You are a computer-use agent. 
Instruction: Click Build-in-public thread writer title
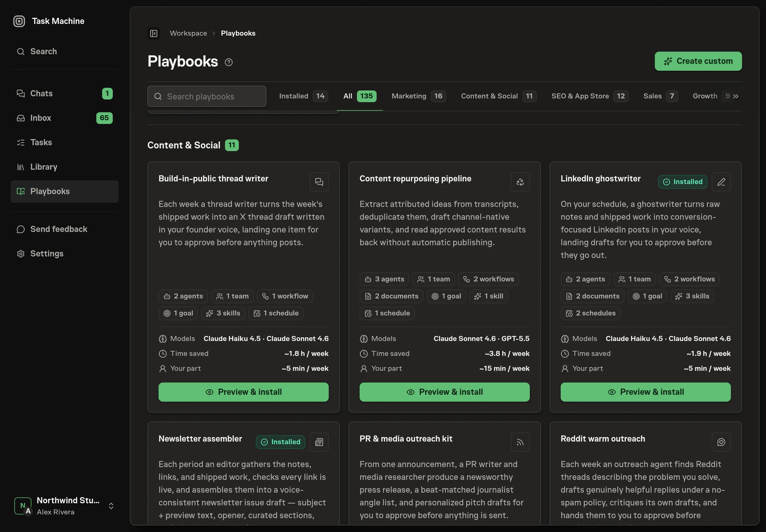click(213, 178)
